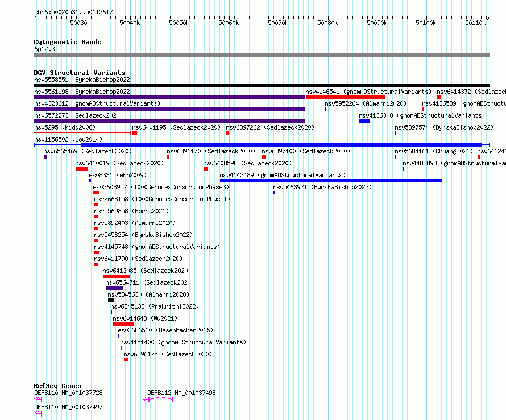The height and width of the screenshot is (420, 506).
Task: Click nsv5458254 (ByrskaBishop2022) label
Action: (x=144, y=235)
